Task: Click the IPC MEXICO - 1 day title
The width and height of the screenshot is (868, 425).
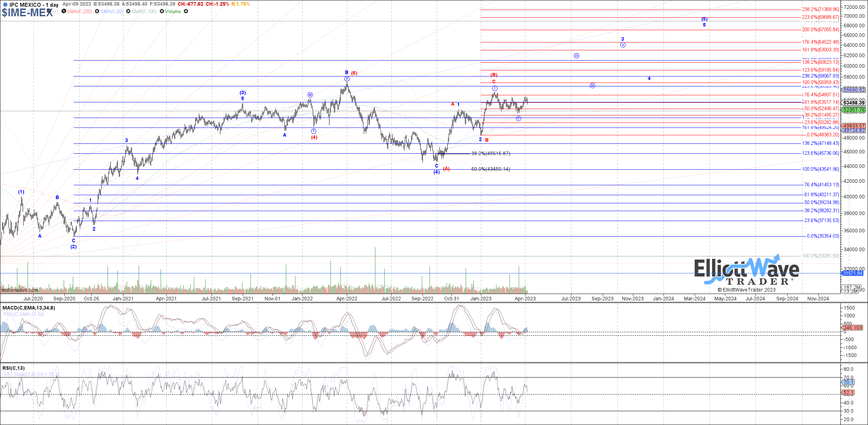Action: click(x=34, y=5)
